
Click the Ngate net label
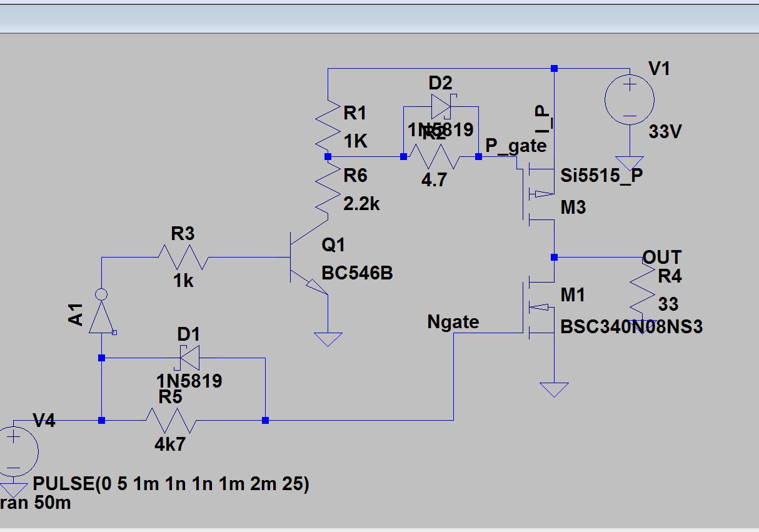[453, 322]
